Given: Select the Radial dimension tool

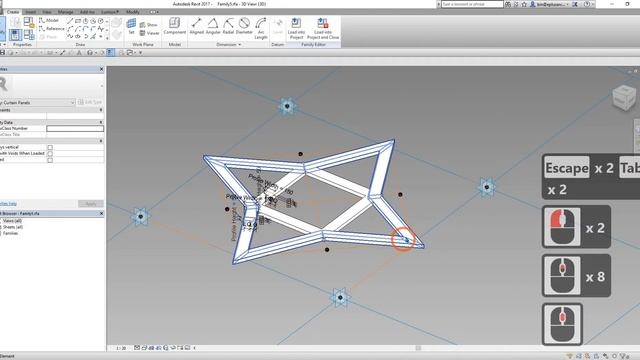Looking at the screenshot, I should point(228,26).
